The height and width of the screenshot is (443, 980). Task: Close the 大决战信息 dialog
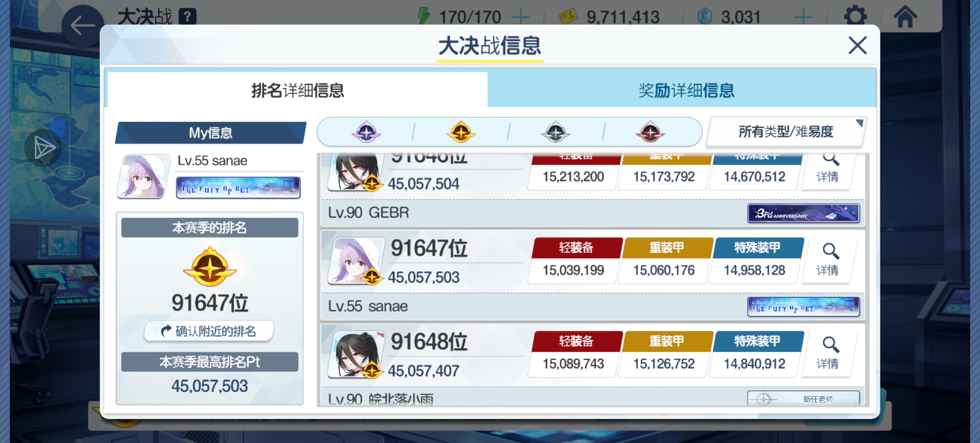tap(857, 45)
